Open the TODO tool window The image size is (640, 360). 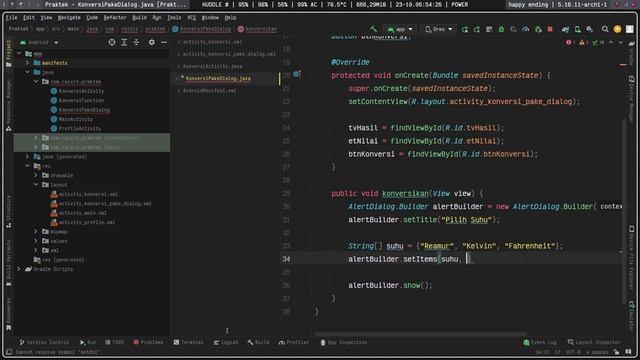tap(114, 342)
